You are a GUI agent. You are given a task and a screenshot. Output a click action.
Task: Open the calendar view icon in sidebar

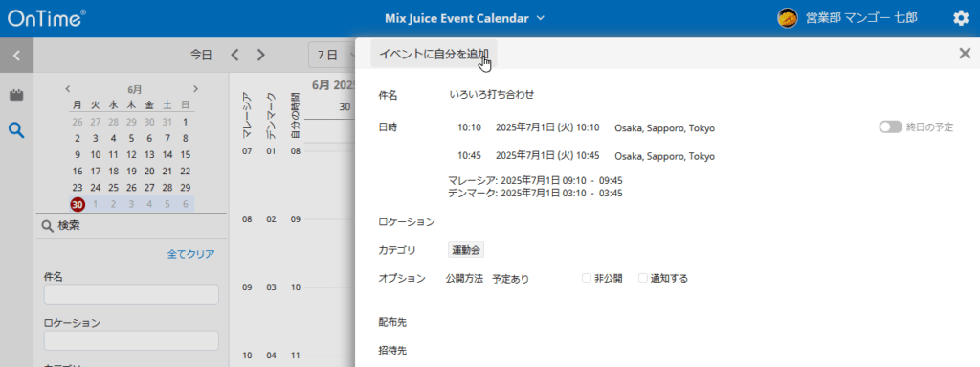pos(17,96)
